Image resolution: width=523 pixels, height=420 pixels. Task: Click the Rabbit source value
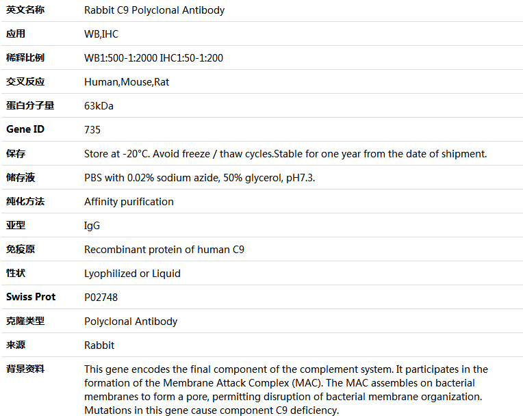click(99, 345)
